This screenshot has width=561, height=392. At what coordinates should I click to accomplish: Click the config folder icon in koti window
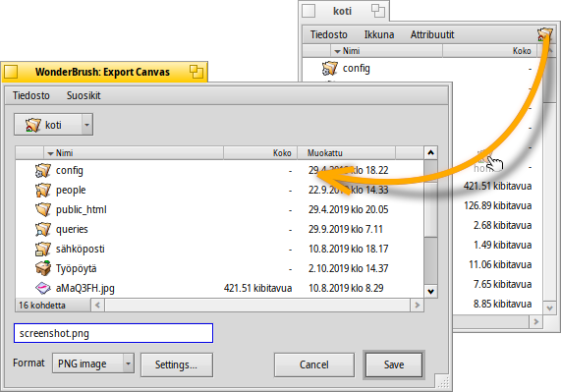tap(329, 69)
